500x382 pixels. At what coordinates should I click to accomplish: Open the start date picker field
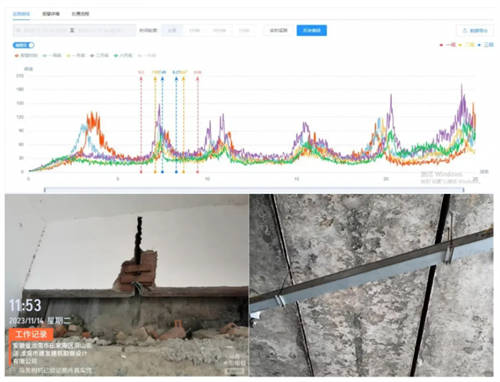coord(45,30)
